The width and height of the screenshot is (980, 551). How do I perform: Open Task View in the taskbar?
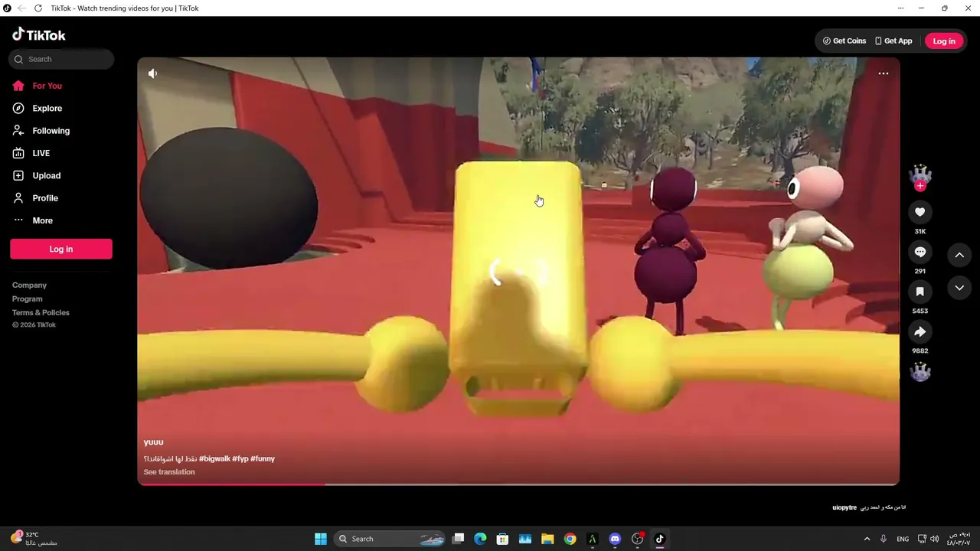click(458, 539)
